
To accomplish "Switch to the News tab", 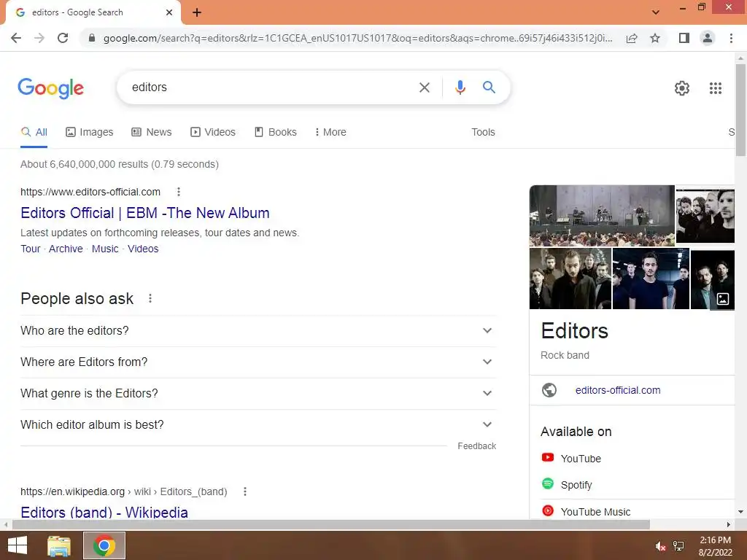I will 152,133.
